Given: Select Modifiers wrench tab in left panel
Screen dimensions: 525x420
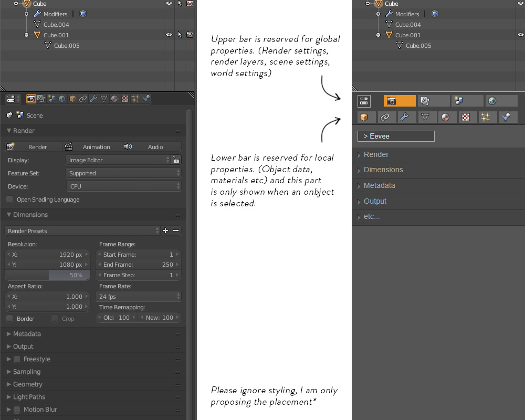Looking at the screenshot, I should click(93, 99).
